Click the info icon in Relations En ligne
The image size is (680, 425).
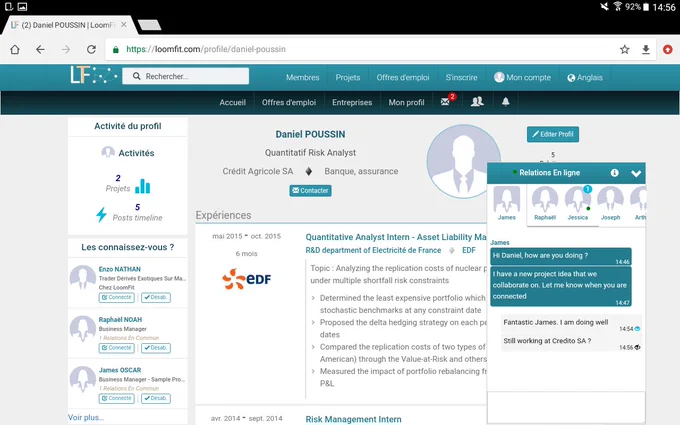[615, 173]
